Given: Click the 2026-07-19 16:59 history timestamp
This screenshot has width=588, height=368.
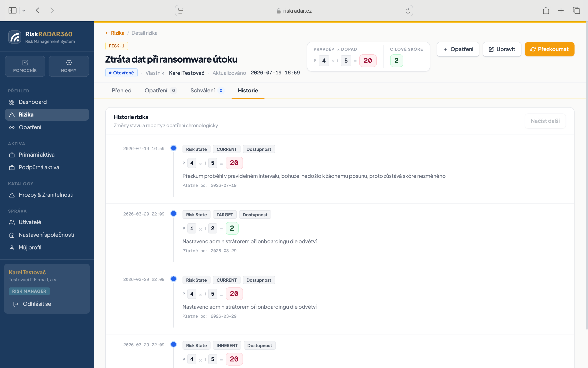Looking at the screenshot, I should (144, 148).
